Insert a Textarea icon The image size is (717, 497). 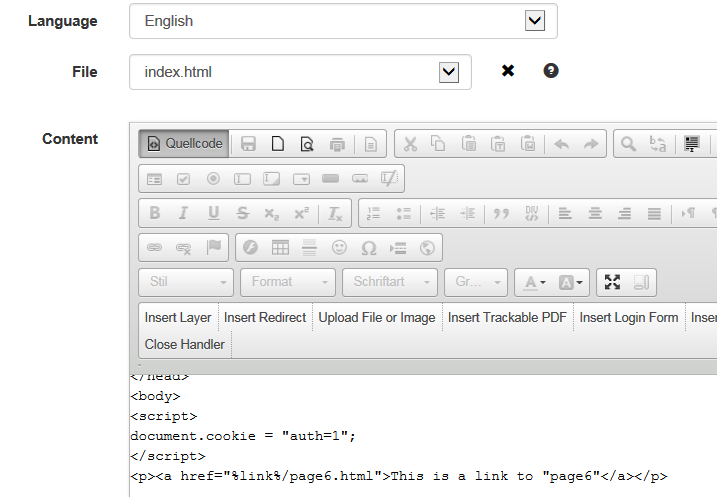click(x=272, y=179)
